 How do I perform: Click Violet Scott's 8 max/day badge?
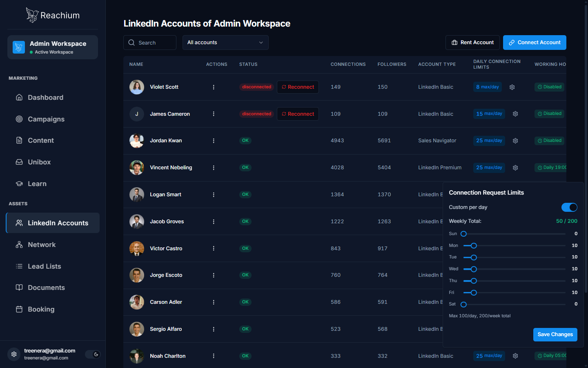488,87
